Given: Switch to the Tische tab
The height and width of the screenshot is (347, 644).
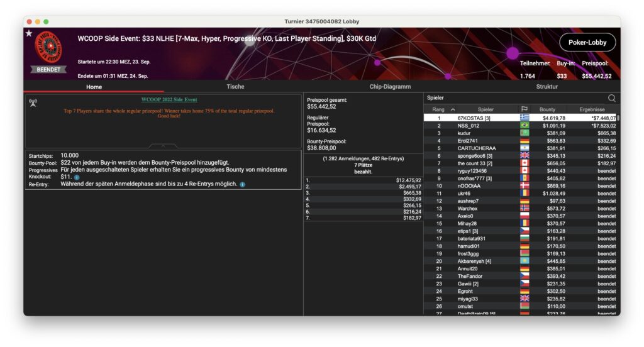Looking at the screenshot, I should (235, 87).
